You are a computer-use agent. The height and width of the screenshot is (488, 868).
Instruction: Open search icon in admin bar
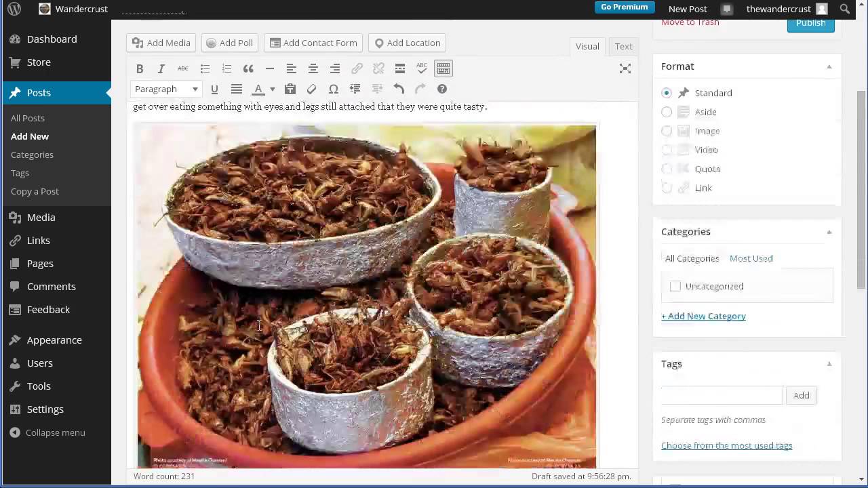tap(845, 9)
